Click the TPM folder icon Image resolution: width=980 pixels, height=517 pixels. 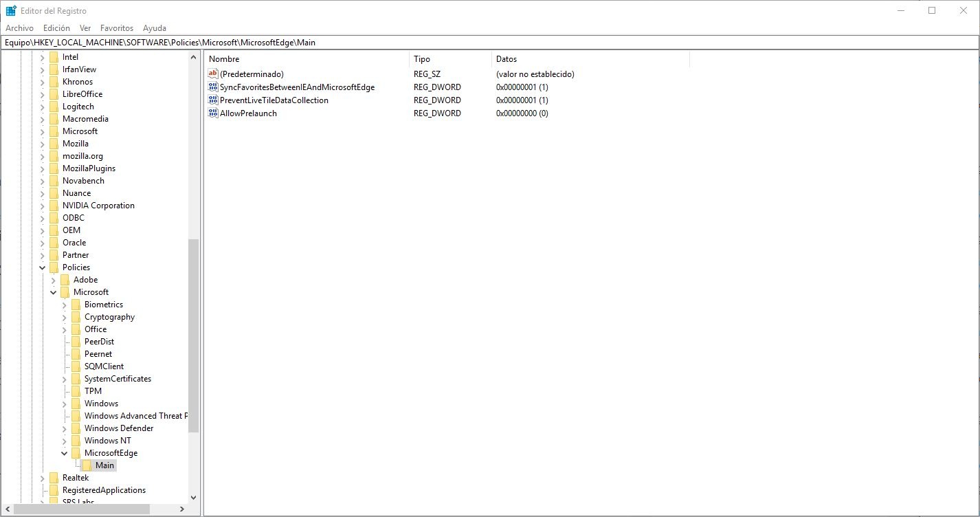[76, 391]
